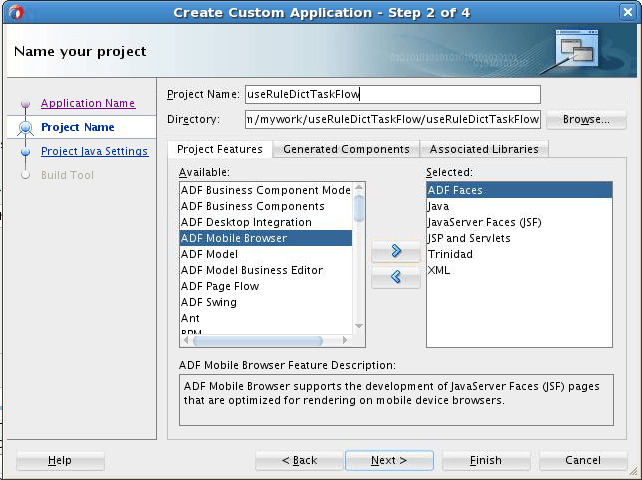Click the Project Name wizard step node icon

point(25,128)
